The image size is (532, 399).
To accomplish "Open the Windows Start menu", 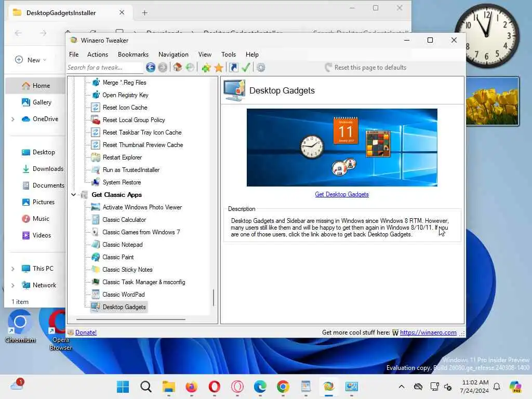I will tap(123, 387).
